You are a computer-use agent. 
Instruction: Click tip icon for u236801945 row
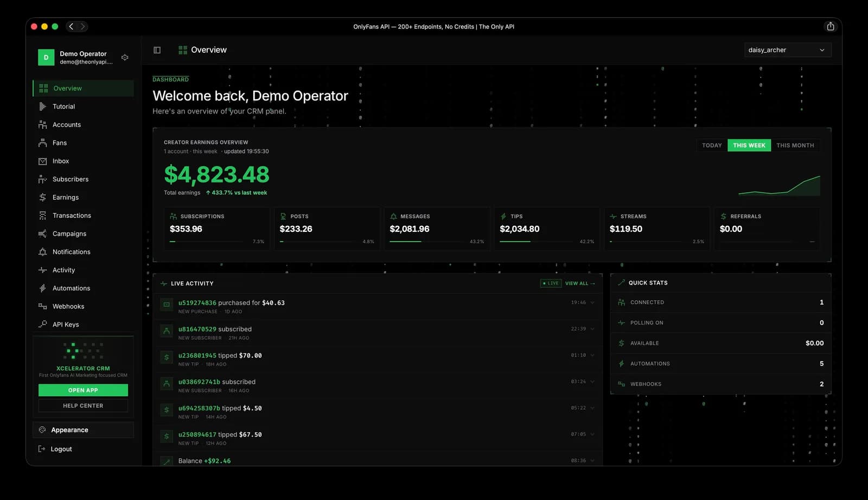[x=167, y=357]
